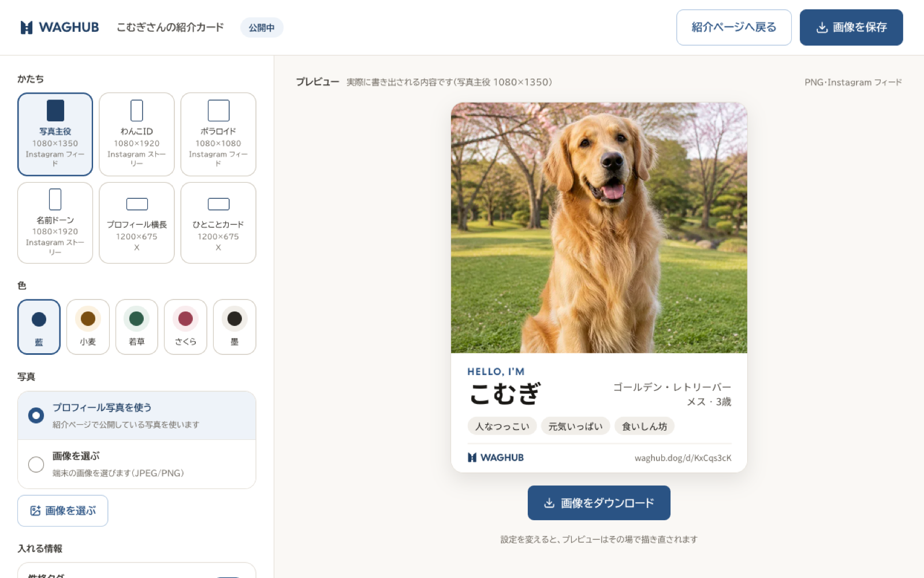Pick the 藍 color swatch

39,327
